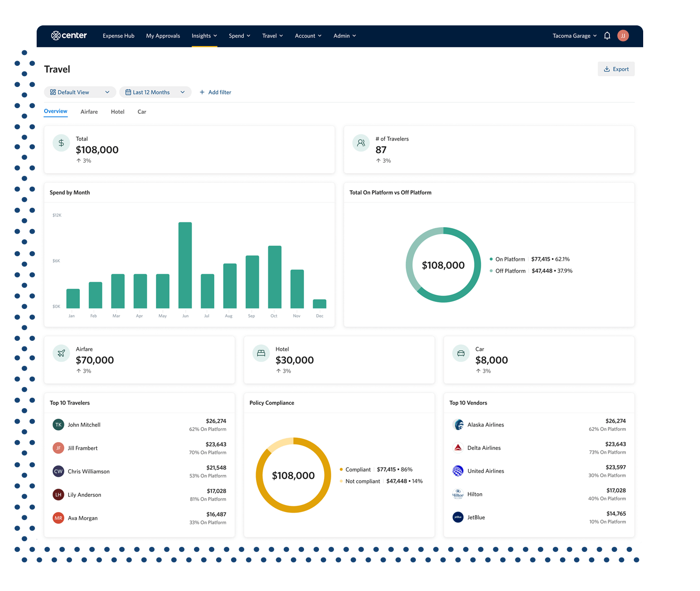Open the notifications bell icon

(607, 36)
